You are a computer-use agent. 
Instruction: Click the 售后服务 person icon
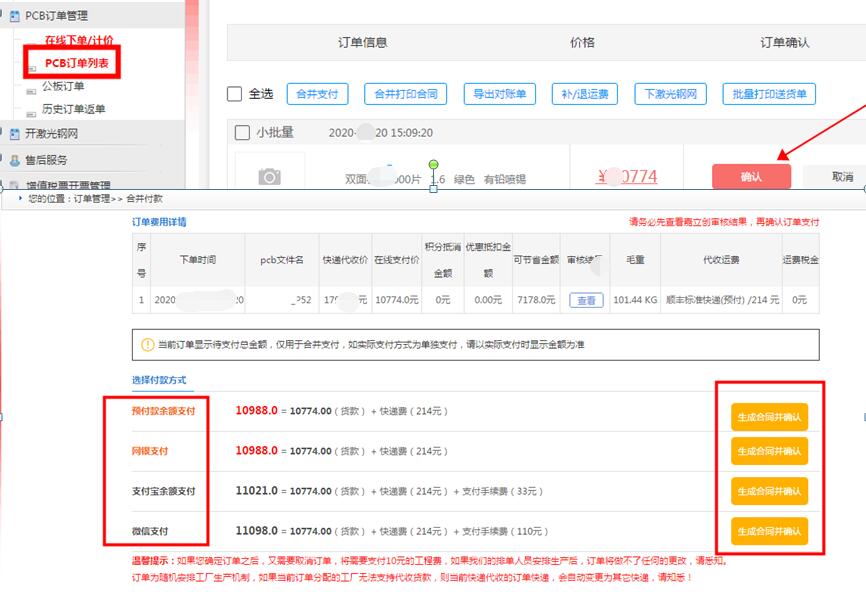pyautogui.click(x=14, y=160)
